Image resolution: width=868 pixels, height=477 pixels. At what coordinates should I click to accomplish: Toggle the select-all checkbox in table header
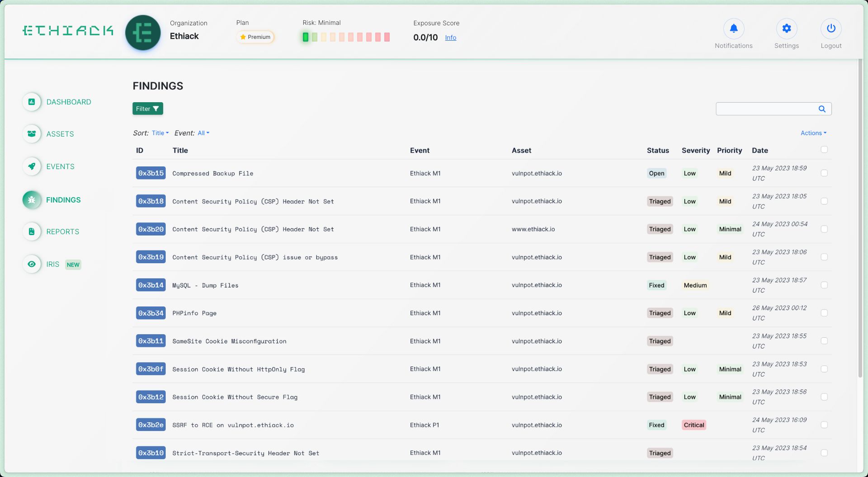[824, 150]
